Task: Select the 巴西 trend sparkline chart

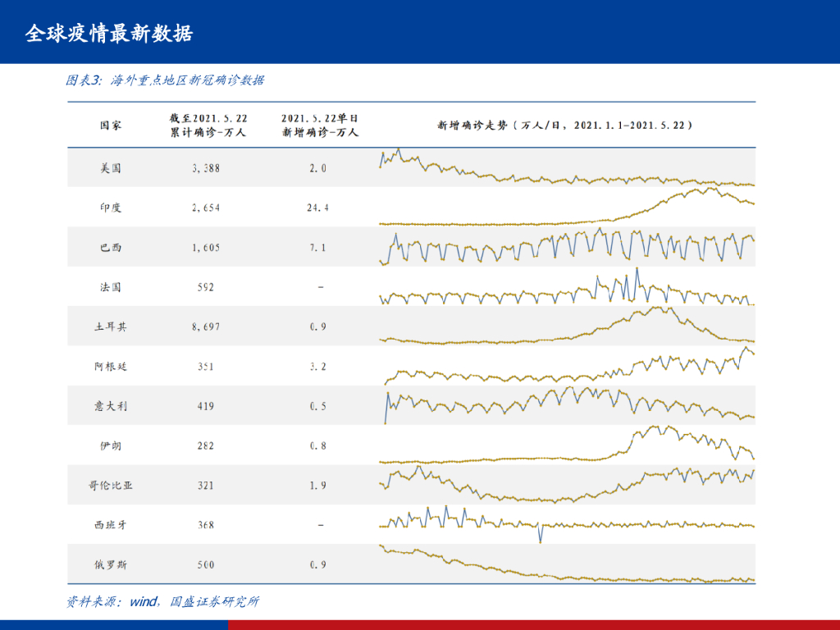Action: click(x=566, y=246)
